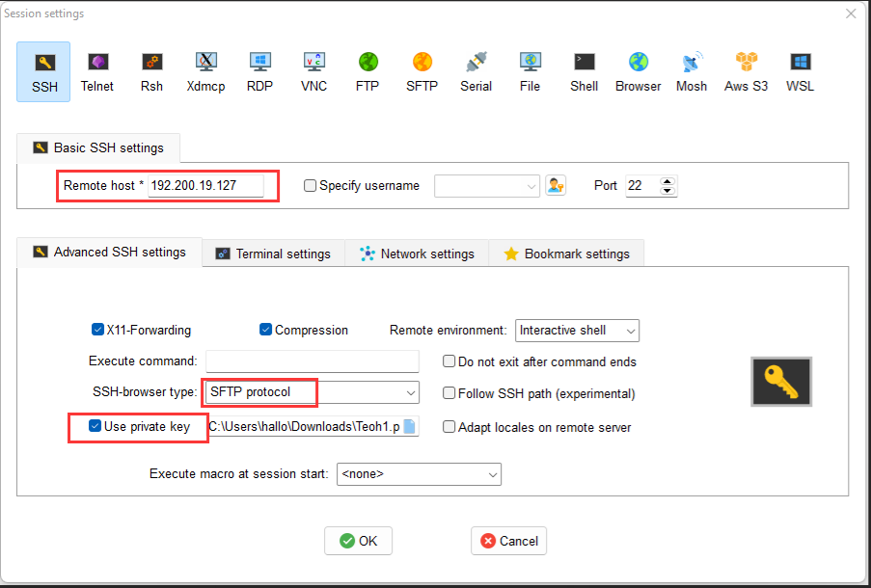Open the Remote environment dropdown
Viewport: 871px width, 588px height.
coord(577,331)
